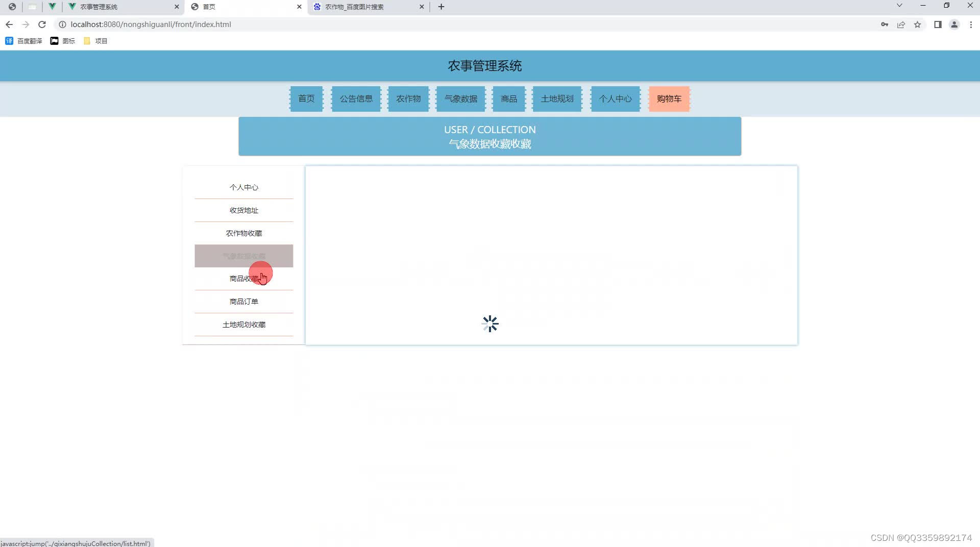The width and height of the screenshot is (980, 547).
Task: Open 土地规划 in the navigation bar
Action: [557, 99]
